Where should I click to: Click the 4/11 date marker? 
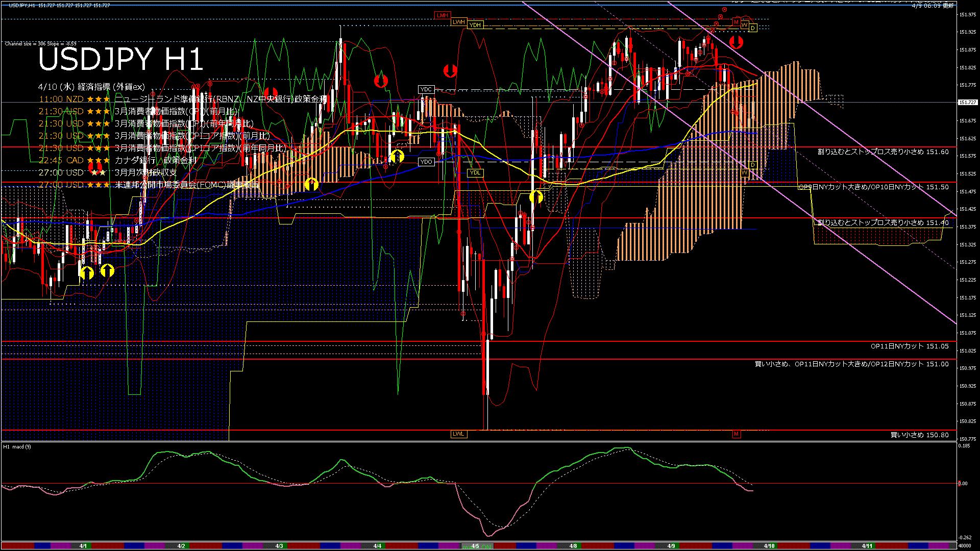[867, 546]
